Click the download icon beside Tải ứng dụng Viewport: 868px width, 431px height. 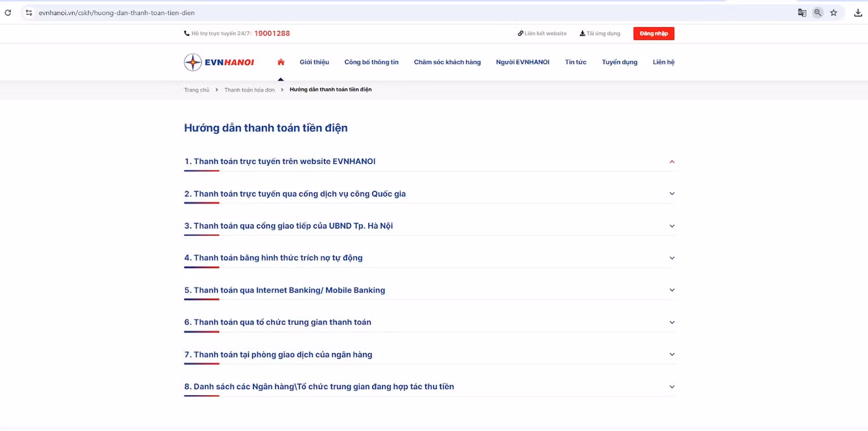click(582, 34)
